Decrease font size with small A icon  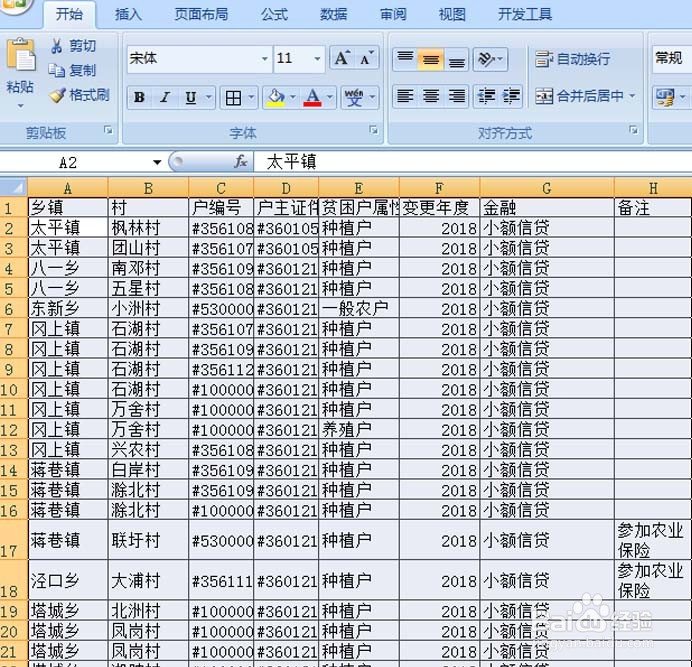pos(366,58)
